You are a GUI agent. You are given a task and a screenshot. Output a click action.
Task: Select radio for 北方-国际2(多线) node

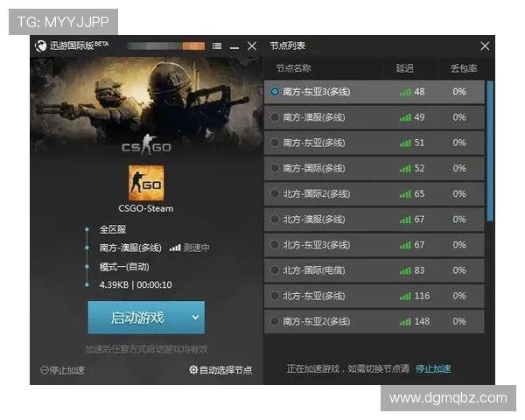[275, 193]
